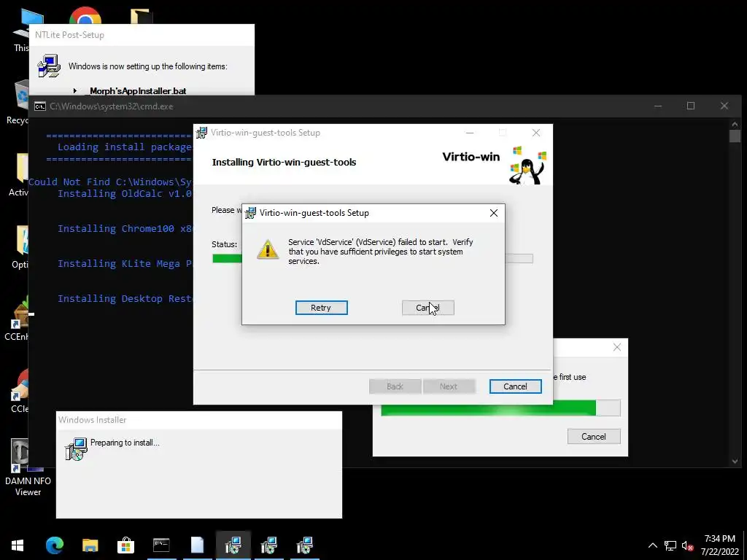Maximize the cmd.exe window
Screen dimensions: 747x560
[x=691, y=106]
